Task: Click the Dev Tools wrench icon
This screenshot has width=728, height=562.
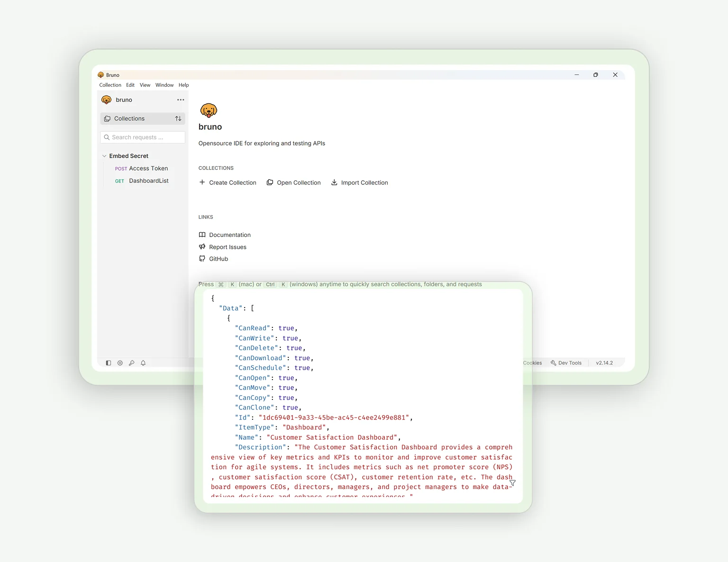Action: (553, 363)
